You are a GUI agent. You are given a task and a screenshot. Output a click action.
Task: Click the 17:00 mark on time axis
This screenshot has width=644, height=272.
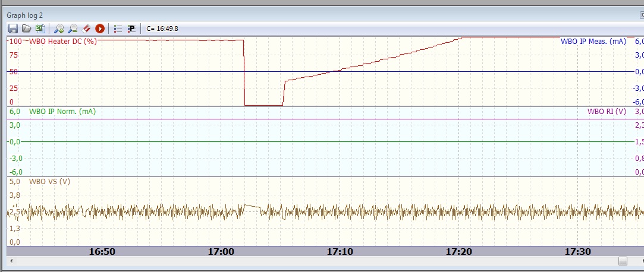pyautogui.click(x=221, y=252)
